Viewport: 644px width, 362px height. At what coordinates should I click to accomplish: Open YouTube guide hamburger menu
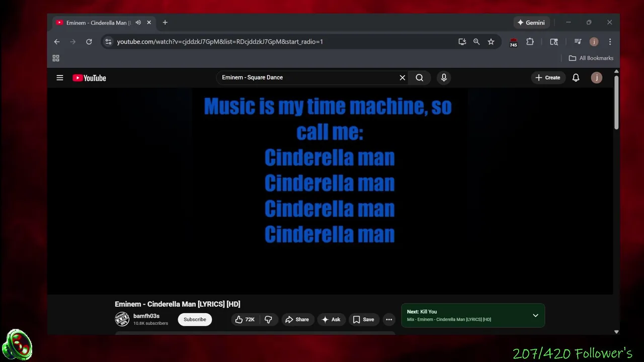(60, 78)
